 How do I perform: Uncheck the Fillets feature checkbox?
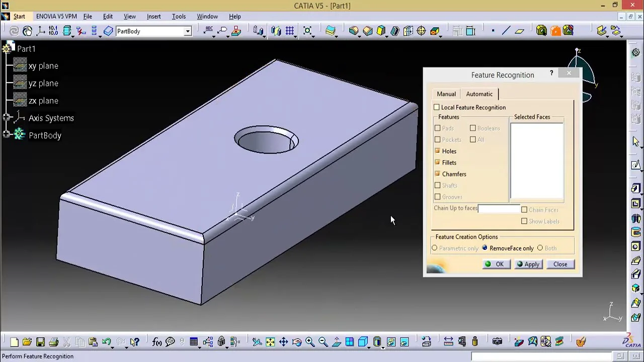tap(437, 162)
